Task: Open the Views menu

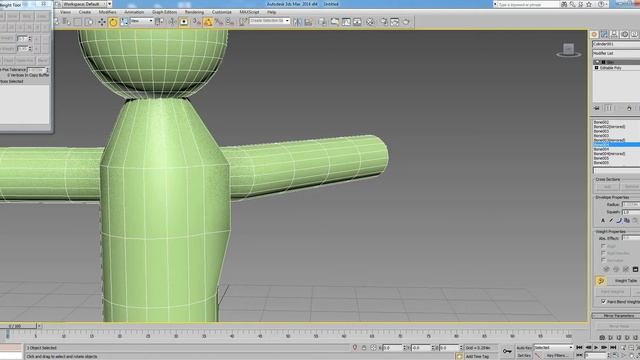Action: click(65, 12)
